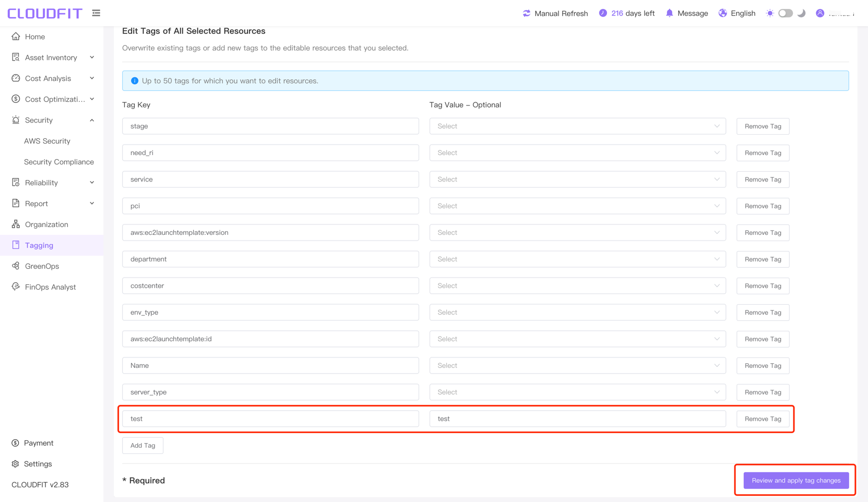Click the Report document icon

click(x=16, y=204)
